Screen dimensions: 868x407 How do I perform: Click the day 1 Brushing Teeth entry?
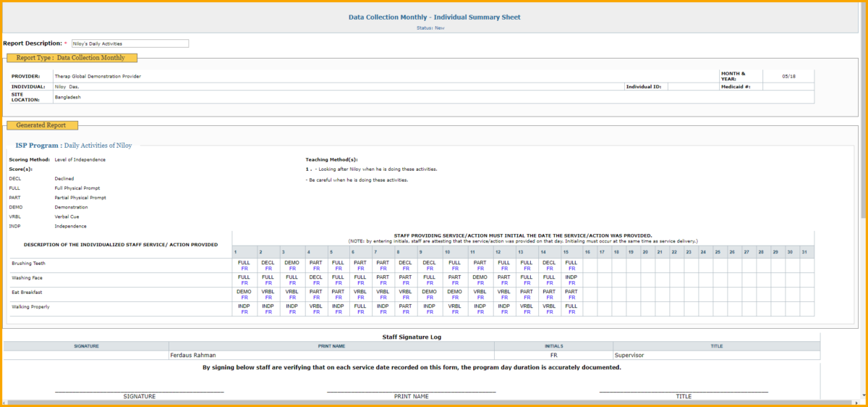pyautogui.click(x=244, y=265)
